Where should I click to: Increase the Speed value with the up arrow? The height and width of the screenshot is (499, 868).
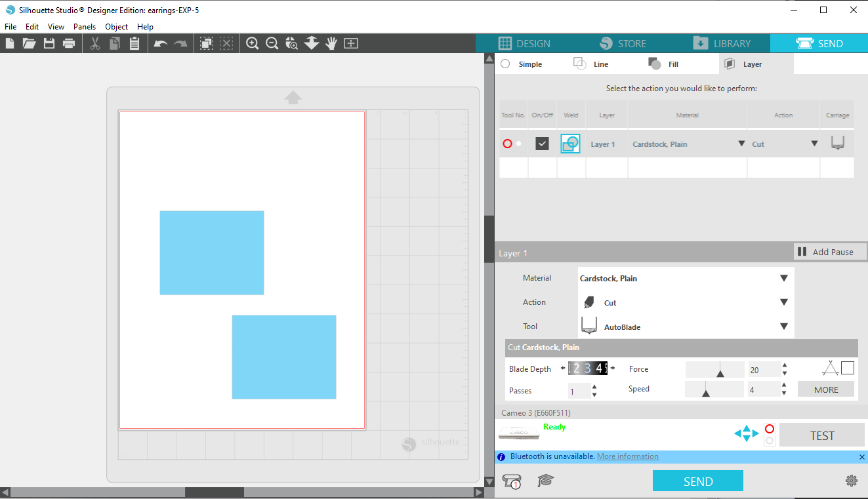pos(785,386)
